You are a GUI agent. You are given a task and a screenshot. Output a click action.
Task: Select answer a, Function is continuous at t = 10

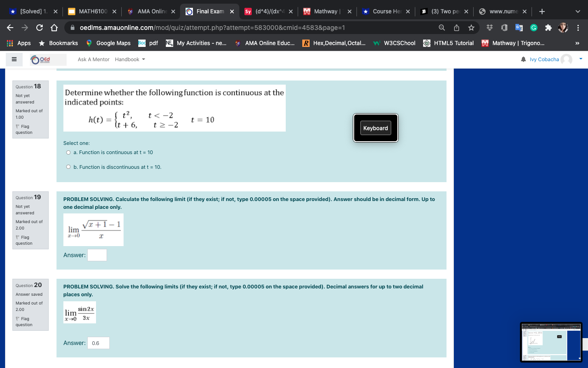[x=68, y=152]
